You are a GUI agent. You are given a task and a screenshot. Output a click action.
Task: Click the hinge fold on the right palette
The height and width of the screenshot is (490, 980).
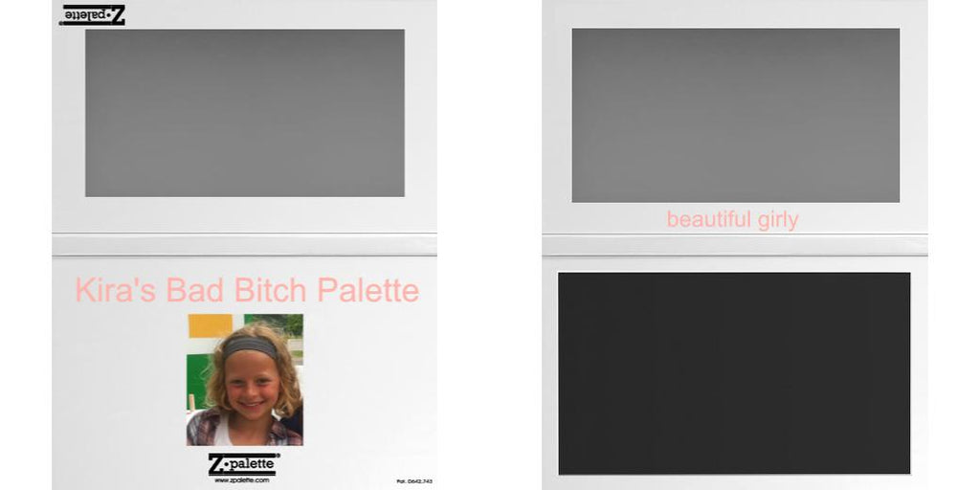[x=734, y=245]
